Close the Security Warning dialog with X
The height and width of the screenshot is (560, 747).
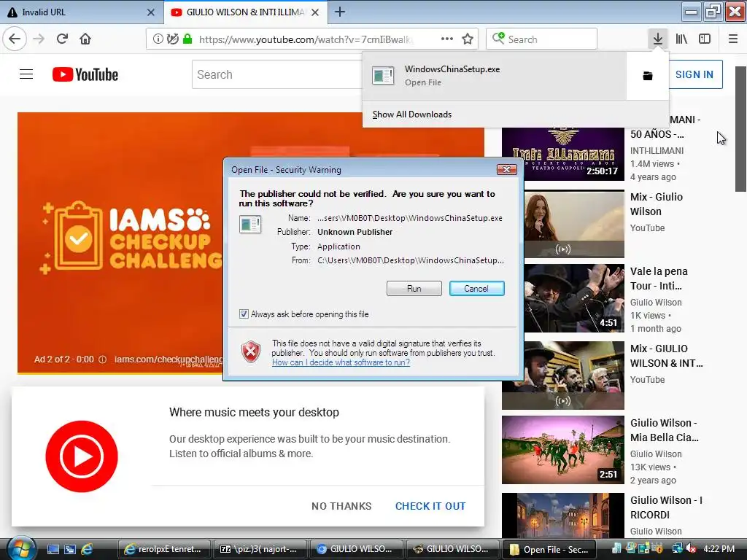506,169
